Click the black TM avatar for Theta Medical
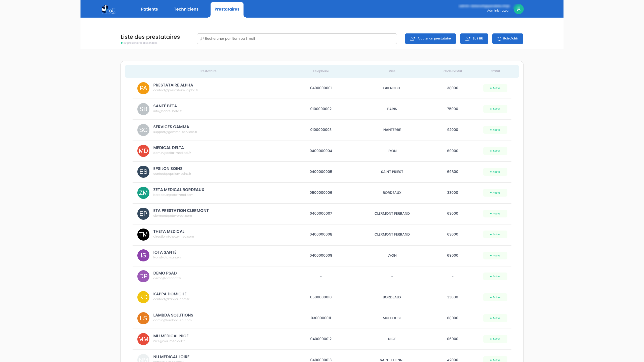 (x=143, y=235)
